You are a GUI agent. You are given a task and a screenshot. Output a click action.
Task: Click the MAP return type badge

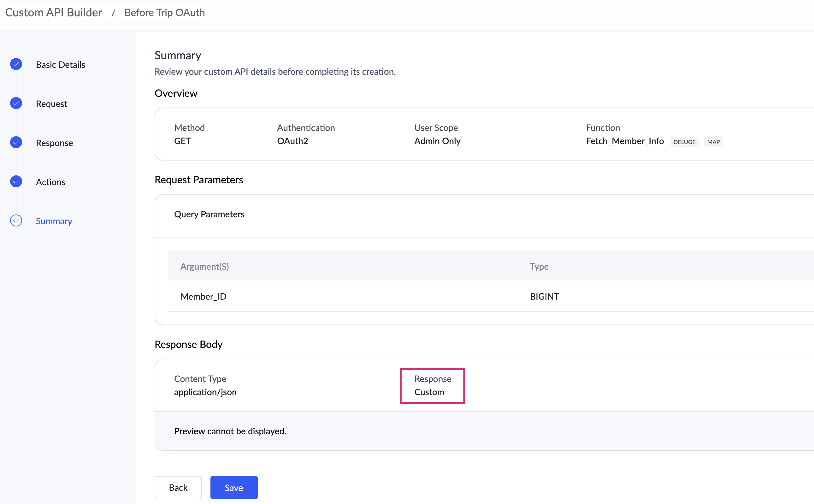(713, 142)
